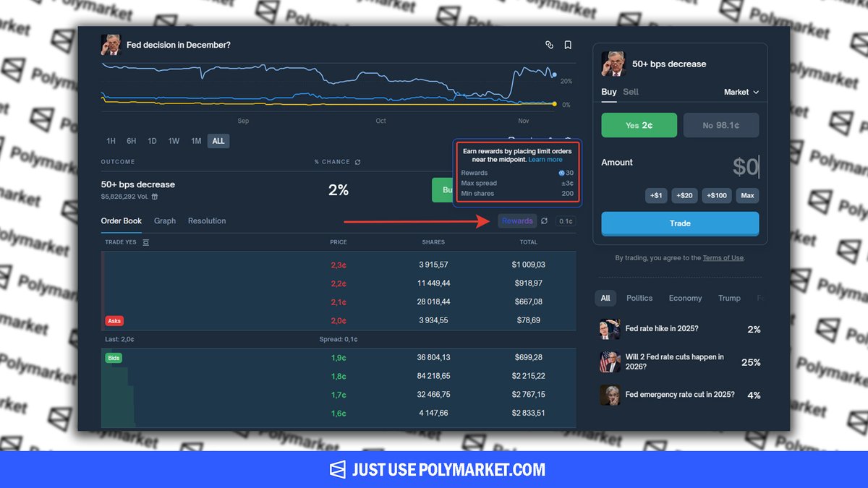
Task: Select the 1D chart range
Action: pos(152,141)
